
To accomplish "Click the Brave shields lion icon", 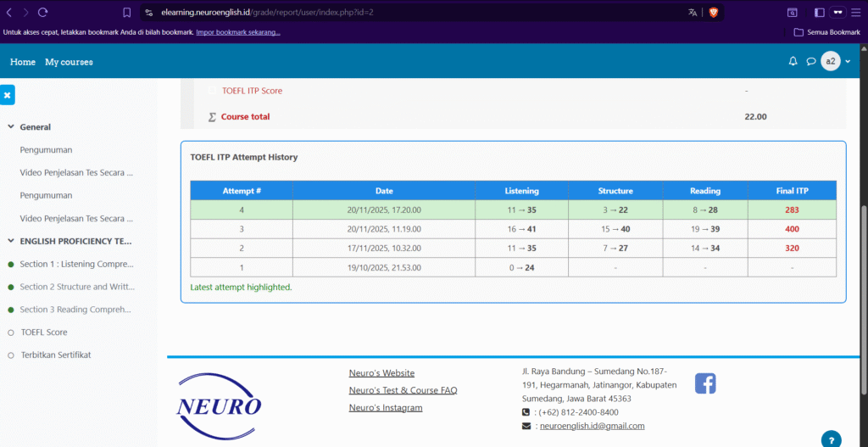I will (x=713, y=13).
